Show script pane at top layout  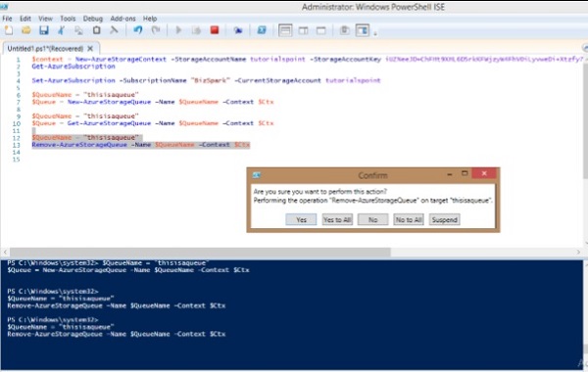click(x=285, y=30)
